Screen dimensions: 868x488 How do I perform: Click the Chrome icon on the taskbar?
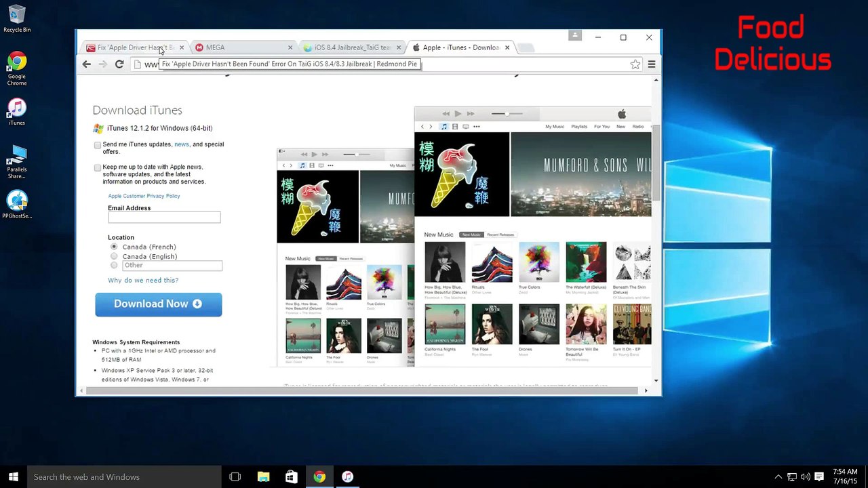point(319,476)
